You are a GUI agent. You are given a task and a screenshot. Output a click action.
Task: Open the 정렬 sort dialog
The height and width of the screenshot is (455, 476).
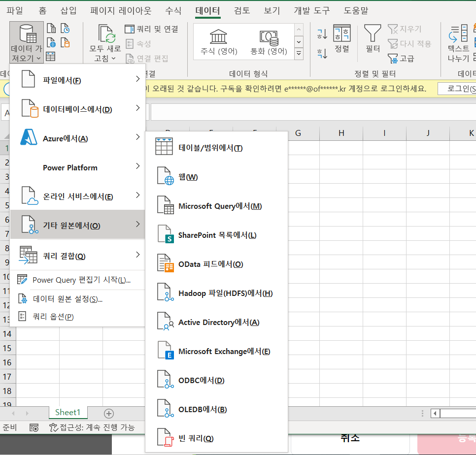coord(342,38)
